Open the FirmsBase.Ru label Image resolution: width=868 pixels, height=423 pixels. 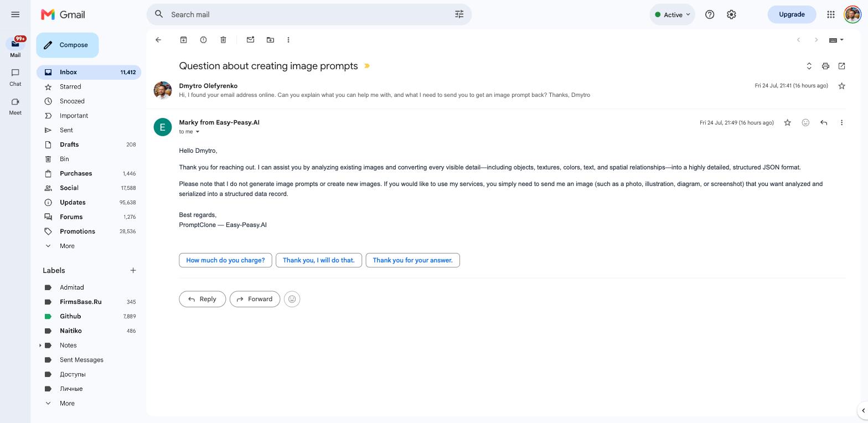[x=89, y=302]
